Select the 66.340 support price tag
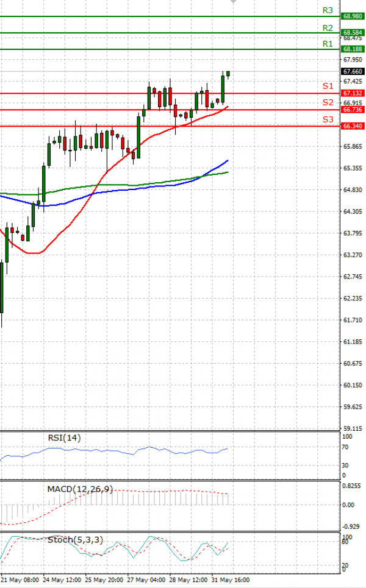This screenshot has height=588, width=366. coord(353,126)
